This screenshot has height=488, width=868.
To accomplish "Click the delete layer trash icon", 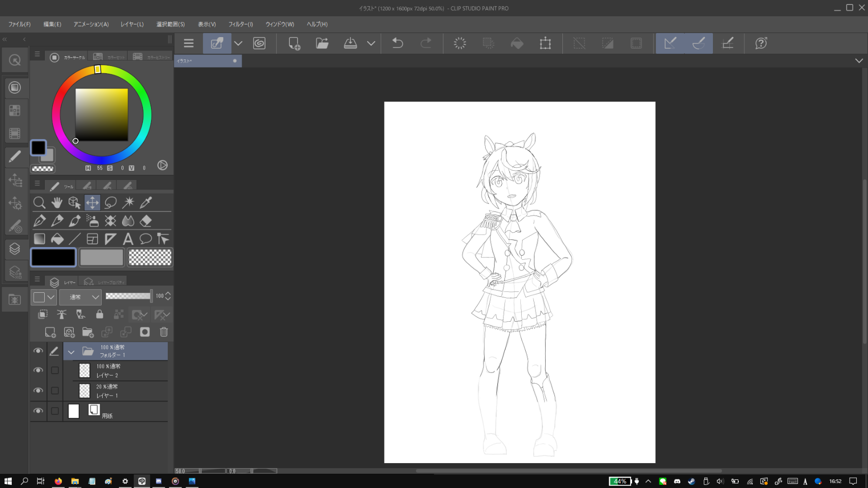I will [x=164, y=332].
